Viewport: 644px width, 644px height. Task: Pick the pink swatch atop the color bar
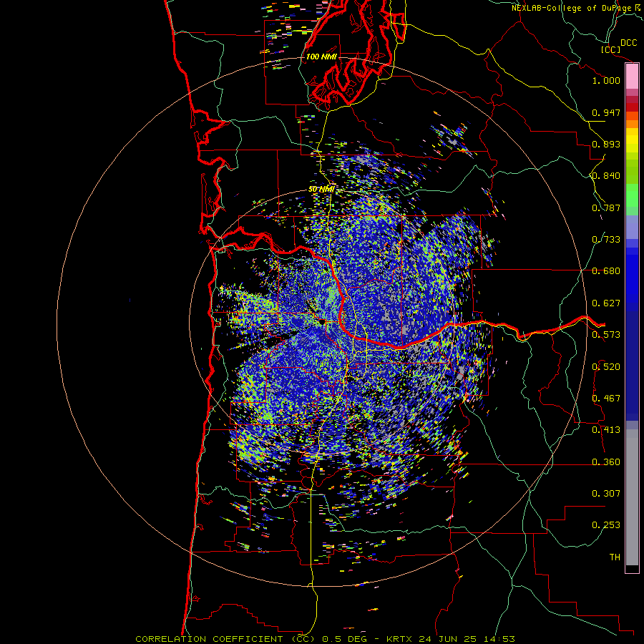click(x=632, y=76)
